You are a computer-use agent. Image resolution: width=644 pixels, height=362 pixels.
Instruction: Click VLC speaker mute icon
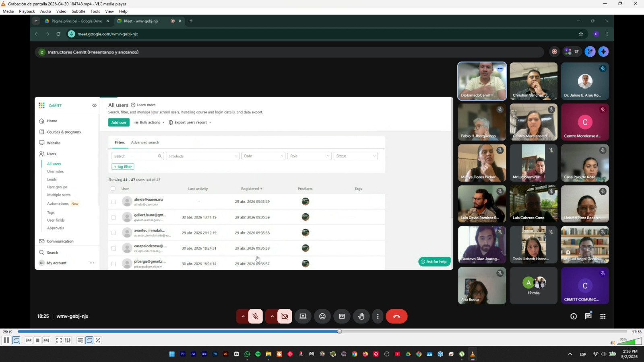click(x=613, y=343)
